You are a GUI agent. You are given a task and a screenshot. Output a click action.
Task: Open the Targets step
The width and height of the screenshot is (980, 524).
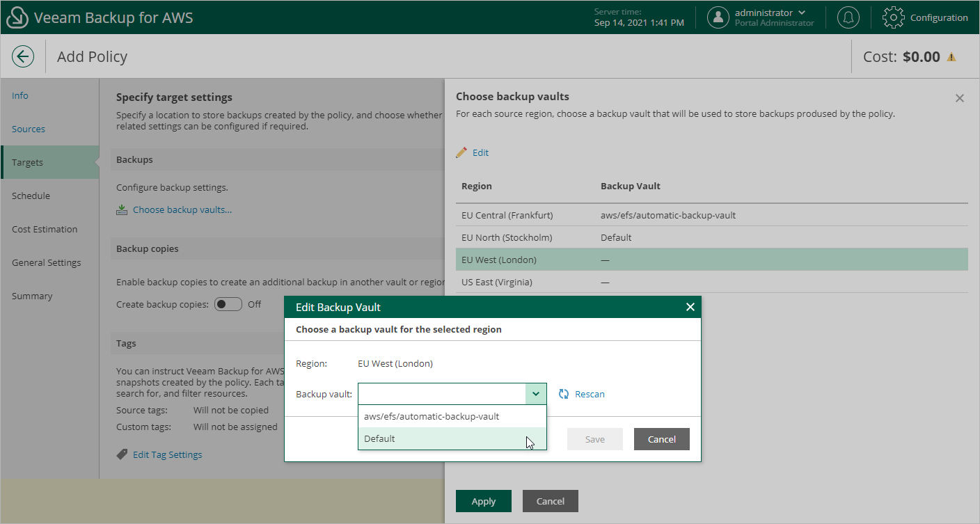(x=50, y=162)
